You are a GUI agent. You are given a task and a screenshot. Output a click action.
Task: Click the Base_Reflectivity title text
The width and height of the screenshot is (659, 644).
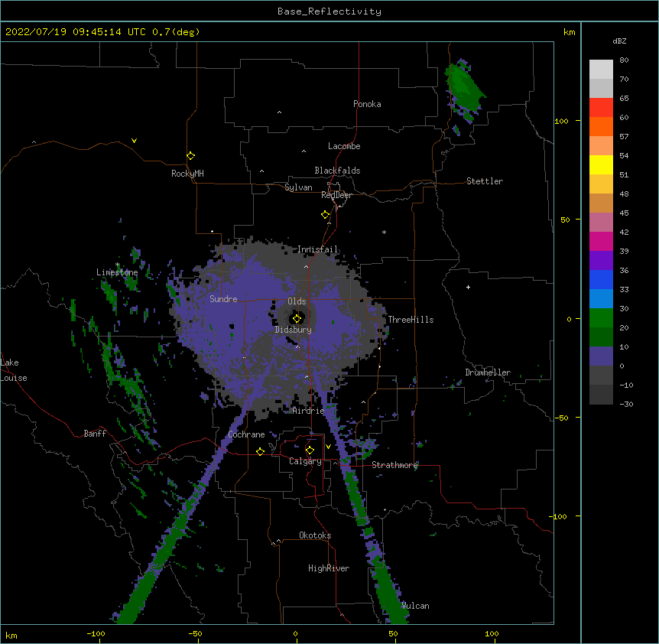329,11
